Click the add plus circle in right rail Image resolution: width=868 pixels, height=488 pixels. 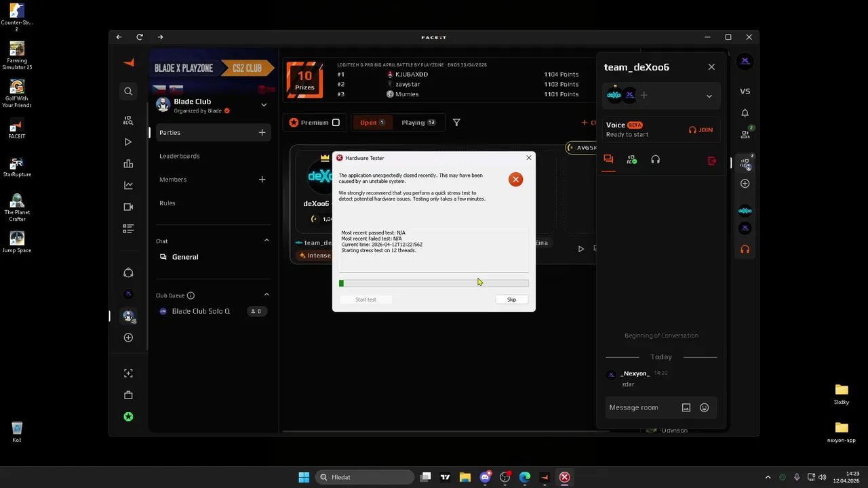745,184
